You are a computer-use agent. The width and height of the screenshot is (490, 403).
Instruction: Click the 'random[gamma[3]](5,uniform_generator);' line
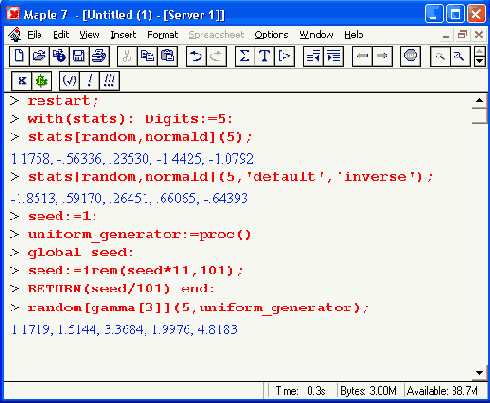tap(198, 308)
